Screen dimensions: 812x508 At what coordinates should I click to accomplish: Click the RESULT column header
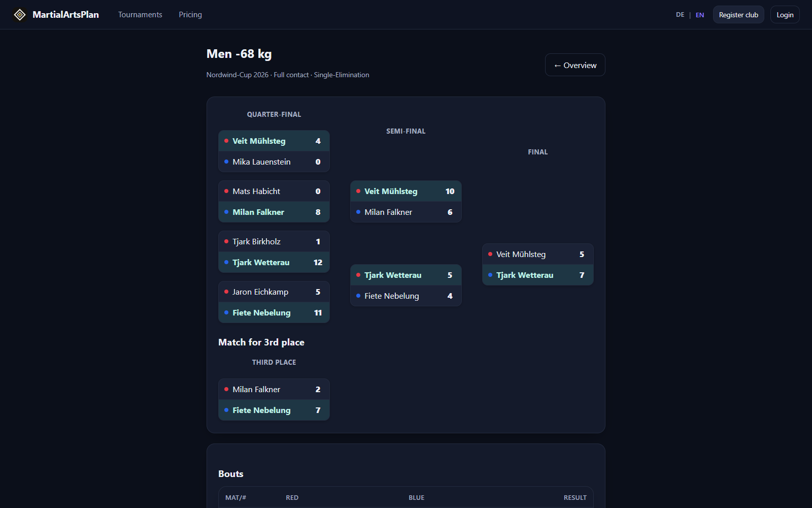575,498
